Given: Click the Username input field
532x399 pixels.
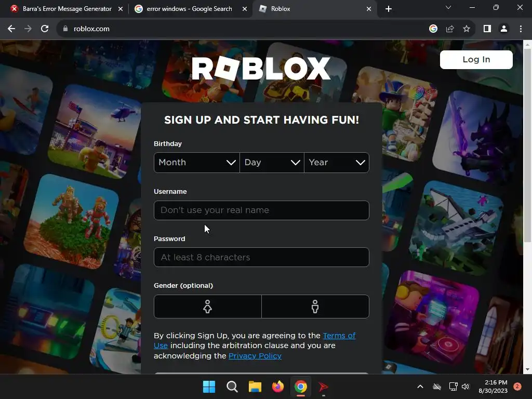Looking at the screenshot, I should click(261, 210).
